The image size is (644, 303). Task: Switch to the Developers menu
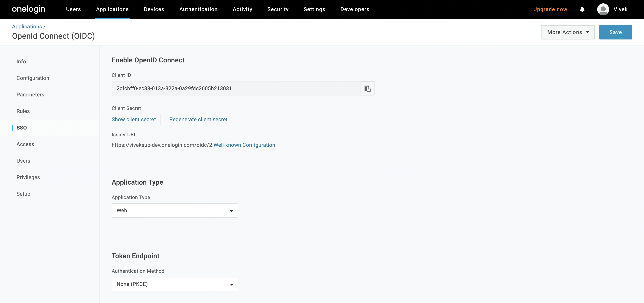(x=355, y=9)
